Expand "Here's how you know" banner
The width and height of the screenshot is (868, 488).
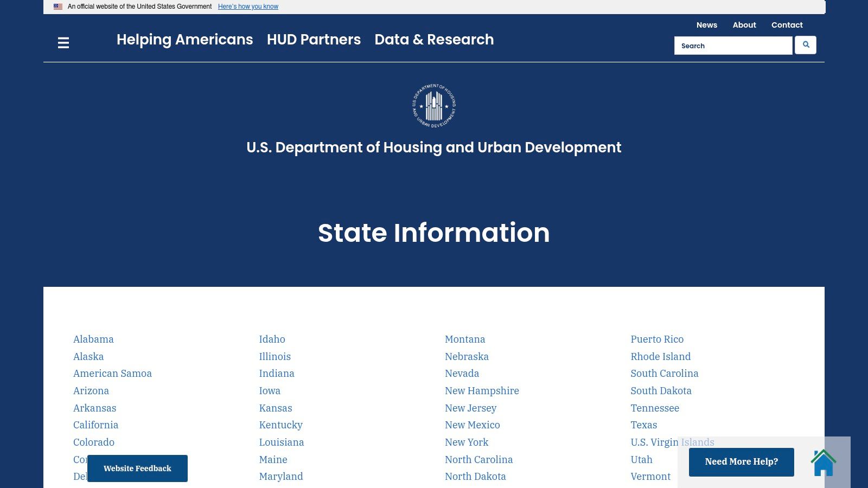pos(248,7)
